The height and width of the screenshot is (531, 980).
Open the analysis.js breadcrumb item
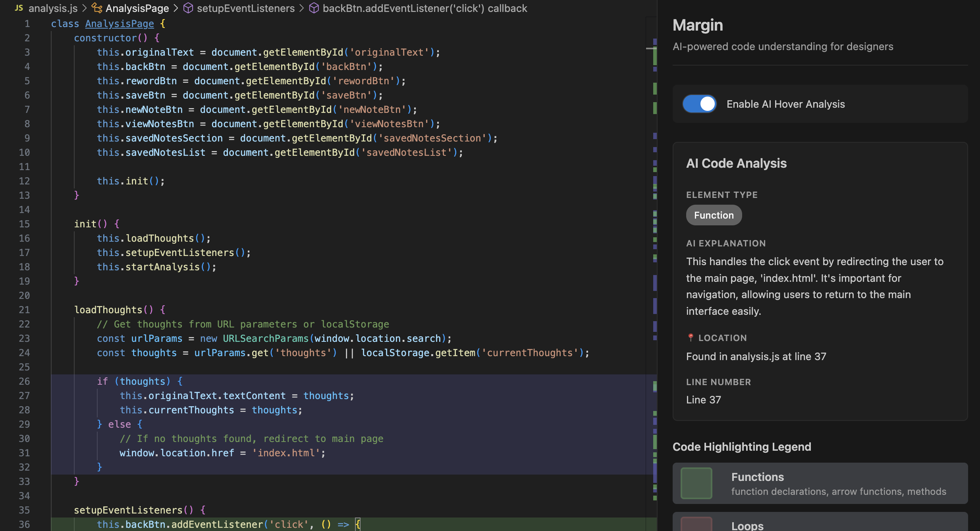(53, 8)
